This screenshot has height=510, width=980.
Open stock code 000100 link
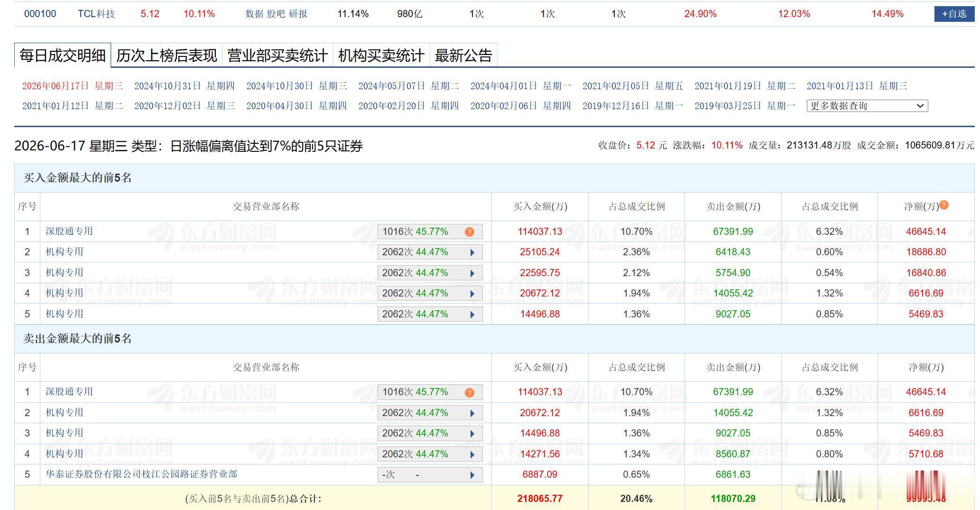(x=40, y=14)
